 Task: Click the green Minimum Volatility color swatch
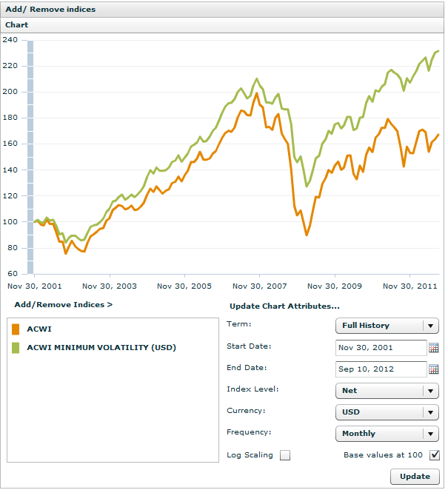pos(16,347)
